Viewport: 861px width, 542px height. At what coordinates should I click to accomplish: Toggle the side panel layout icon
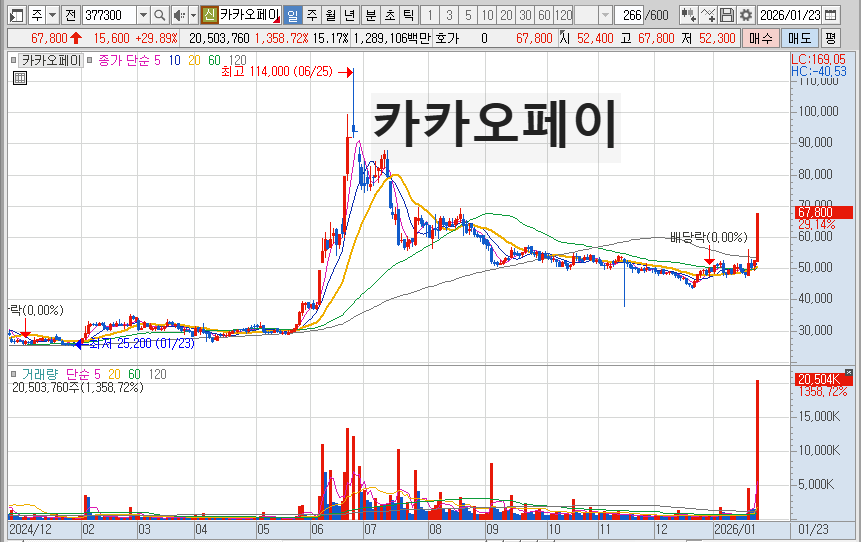point(17,15)
